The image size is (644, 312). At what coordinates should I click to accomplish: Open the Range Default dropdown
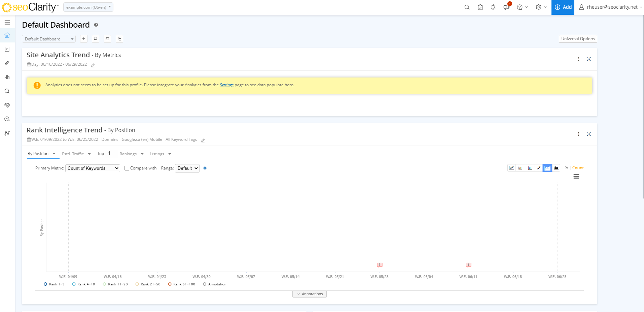tap(187, 168)
